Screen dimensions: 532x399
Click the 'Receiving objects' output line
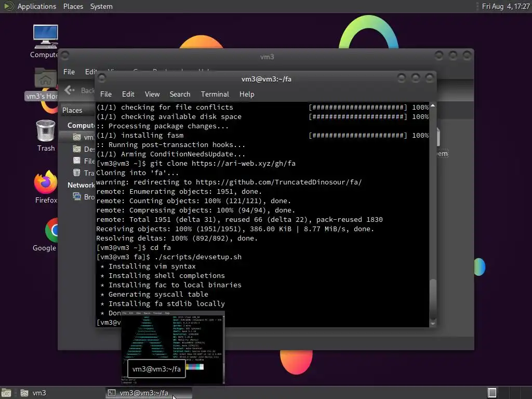pyautogui.click(x=235, y=229)
